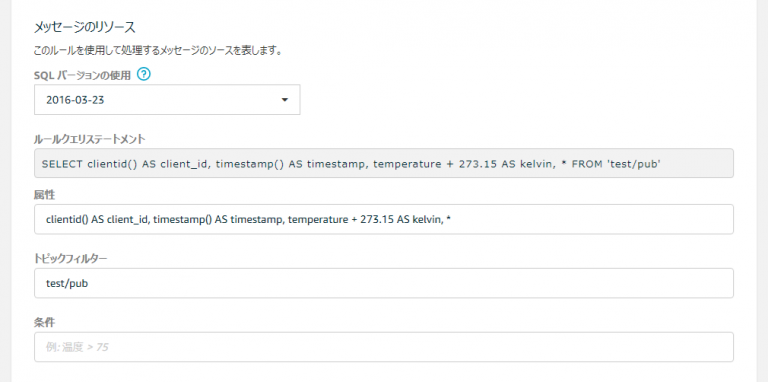Click the empty 条件 condition input field
Image resolution: width=768 pixels, height=382 pixels.
pos(384,347)
